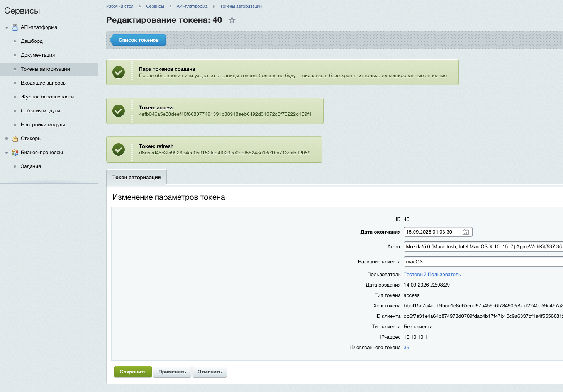Click the Пара токенов создана heading
This screenshot has height=392, width=563.
click(167, 69)
